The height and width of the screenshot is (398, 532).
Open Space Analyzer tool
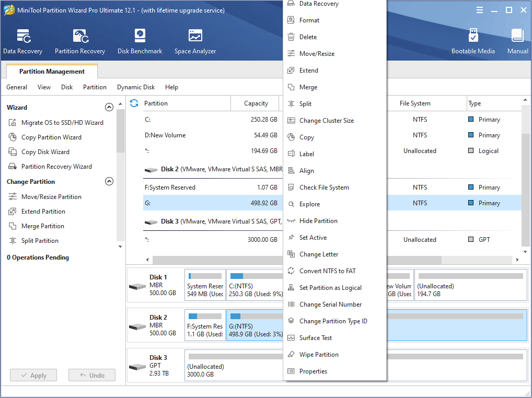pyautogui.click(x=195, y=41)
